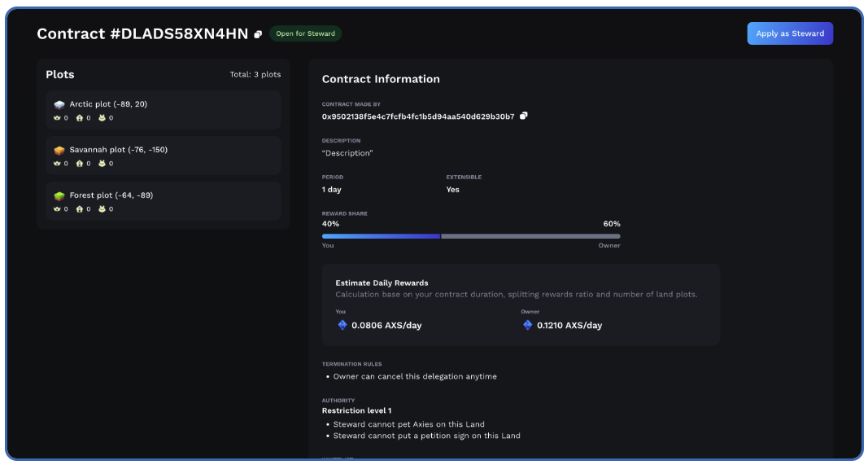The image size is (868, 465).
Task: Click the Estimate Daily Rewards heading
Action: click(x=382, y=283)
